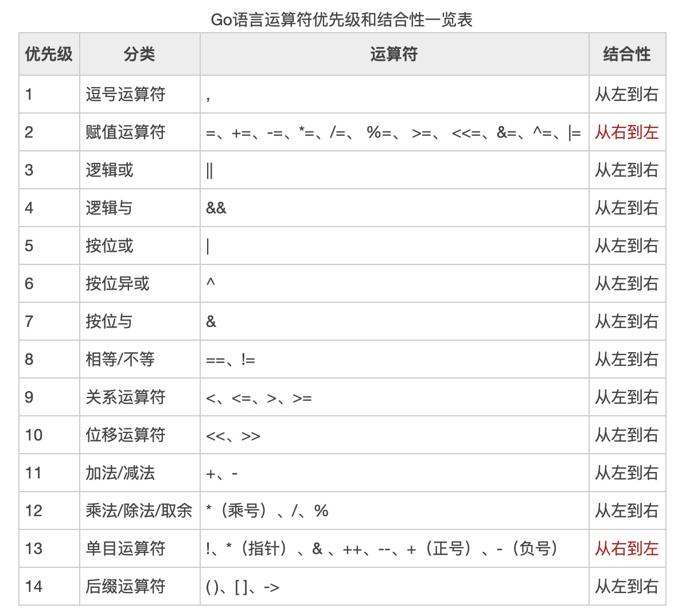This screenshot has height=616, width=678.
Task: Click '从左到右' in the 逻辑或 row
Action: (x=627, y=170)
